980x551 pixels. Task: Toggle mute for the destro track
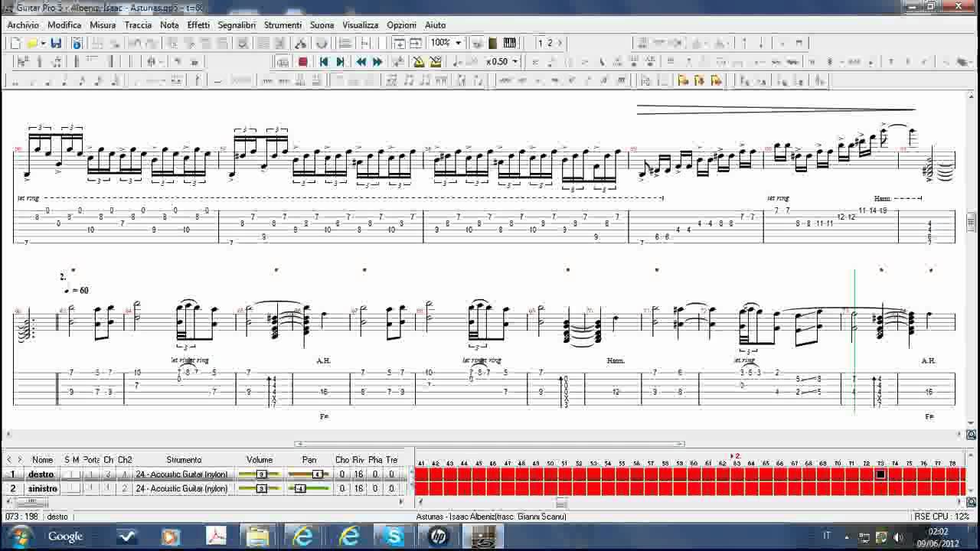76,474
